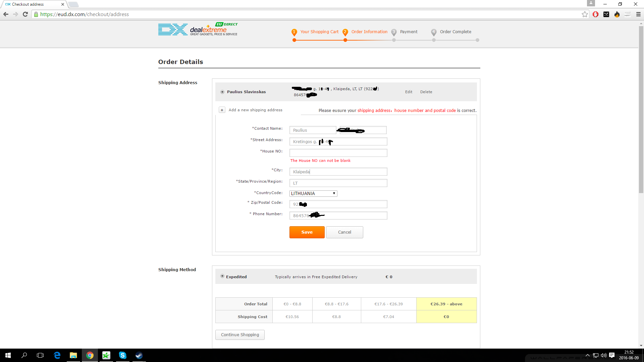Screen dimensions: 644x362
Task: Edit the saved shipping address
Action: [x=409, y=92]
